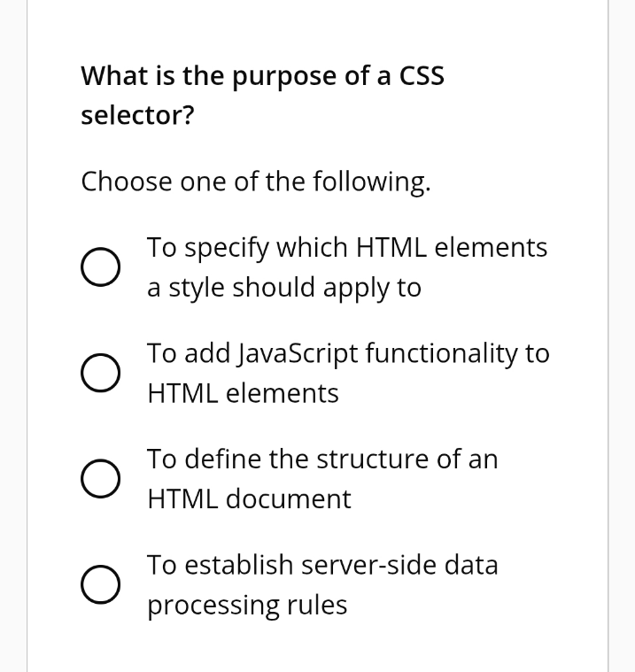Screen dimensions: 635x672
Task: Click the word "CSS" in the question heading
Action: (x=422, y=76)
